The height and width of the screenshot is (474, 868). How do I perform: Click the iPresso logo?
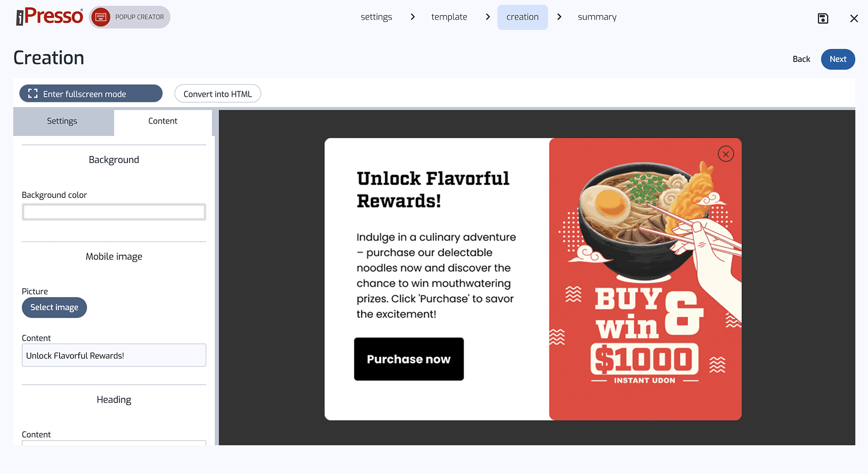pos(50,17)
